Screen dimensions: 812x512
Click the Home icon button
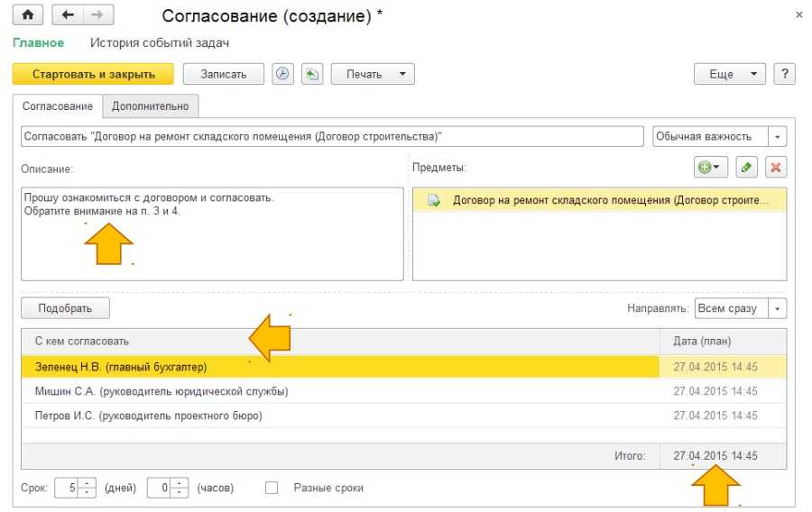[x=26, y=16]
